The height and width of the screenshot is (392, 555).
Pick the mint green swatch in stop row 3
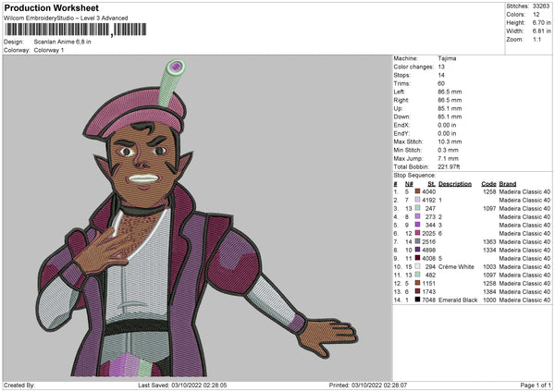(x=418, y=208)
